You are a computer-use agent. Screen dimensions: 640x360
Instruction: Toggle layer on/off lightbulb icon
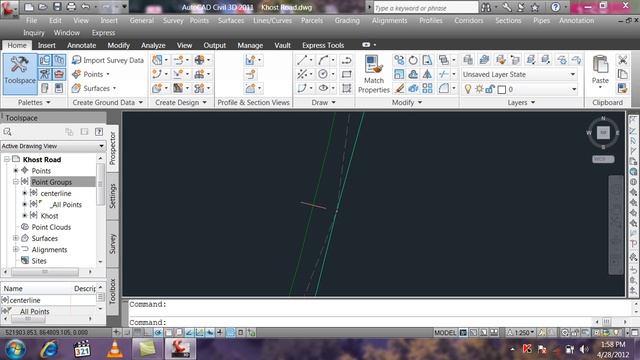point(468,89)
